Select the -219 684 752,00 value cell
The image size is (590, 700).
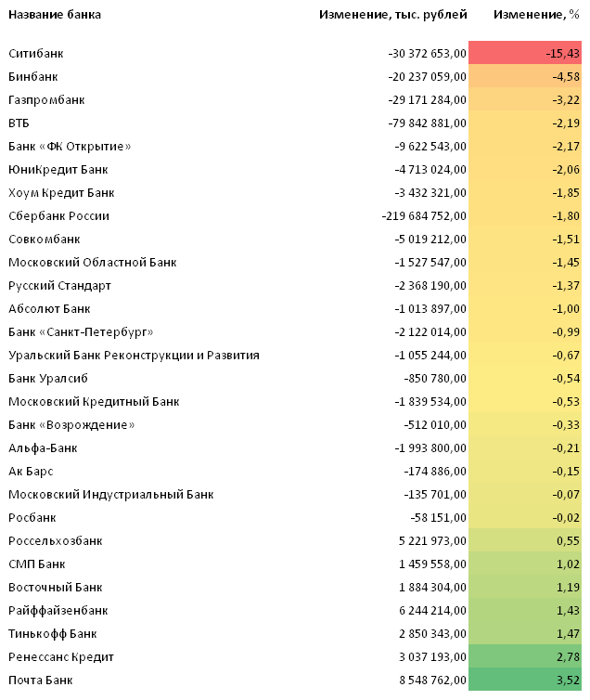424,216
